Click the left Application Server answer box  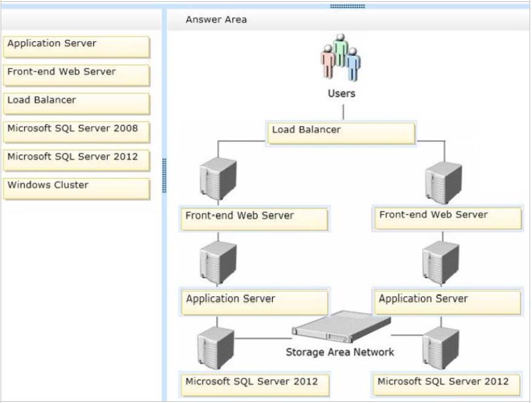point(254,302)
